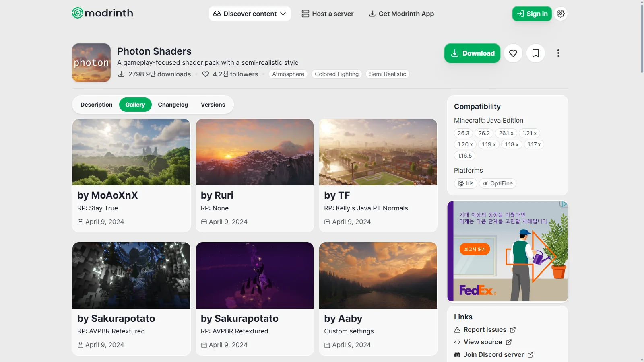Screen dimensions: 644x362
Task: Click the green Download button
Action: (x=472, y=53)
